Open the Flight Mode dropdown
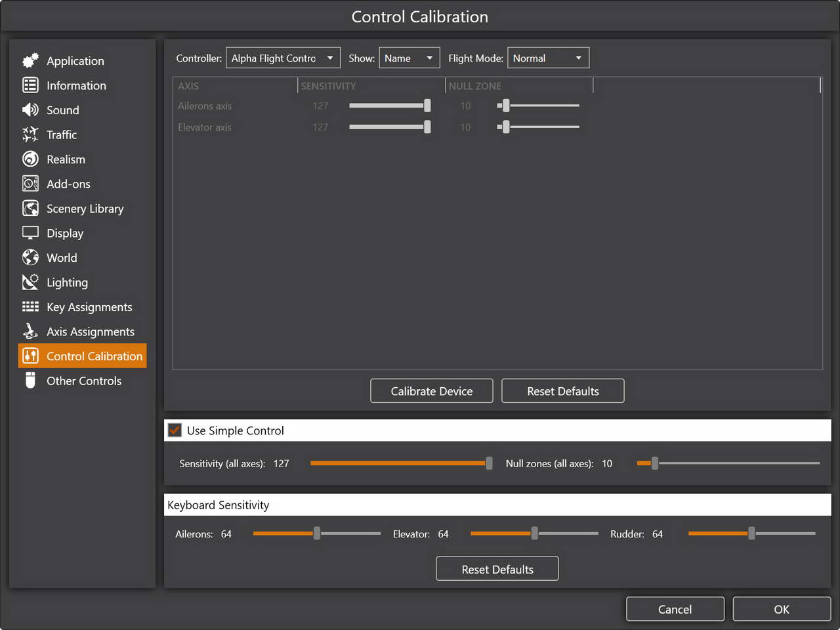Image resolution: width=840 pixels, height=630 pixels. point(548,58)
